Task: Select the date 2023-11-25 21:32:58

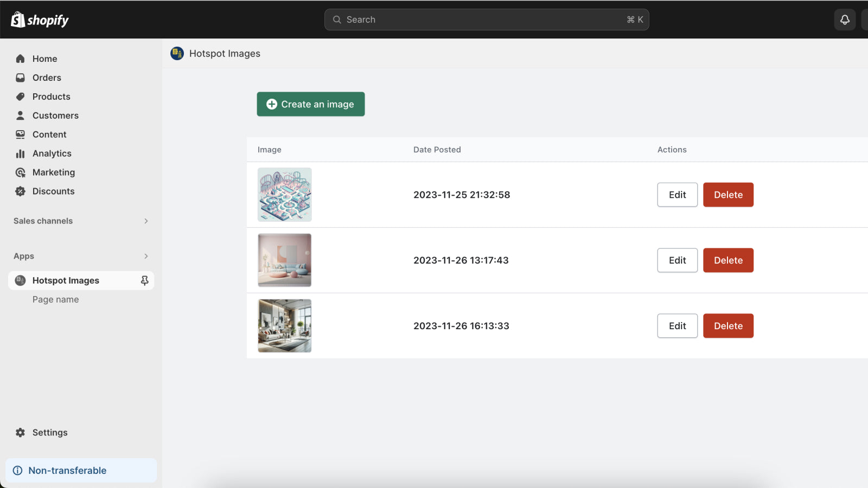Action: 462,195
